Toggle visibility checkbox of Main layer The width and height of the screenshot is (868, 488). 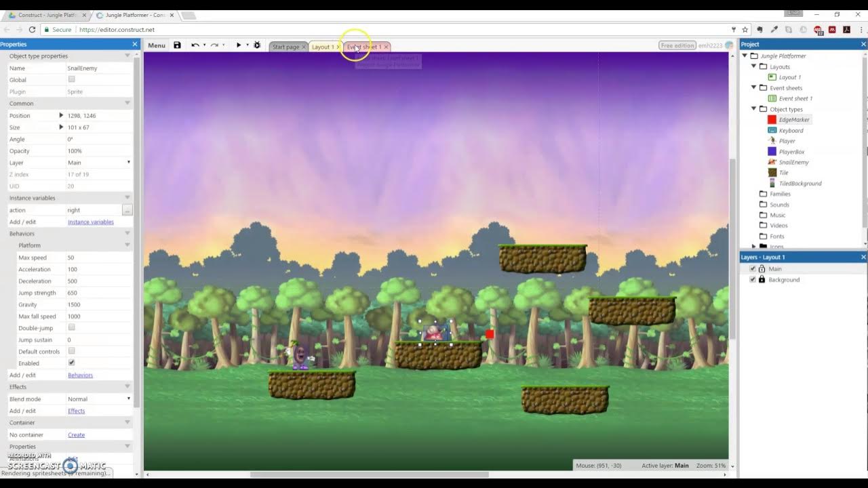[x=753, y=269]
